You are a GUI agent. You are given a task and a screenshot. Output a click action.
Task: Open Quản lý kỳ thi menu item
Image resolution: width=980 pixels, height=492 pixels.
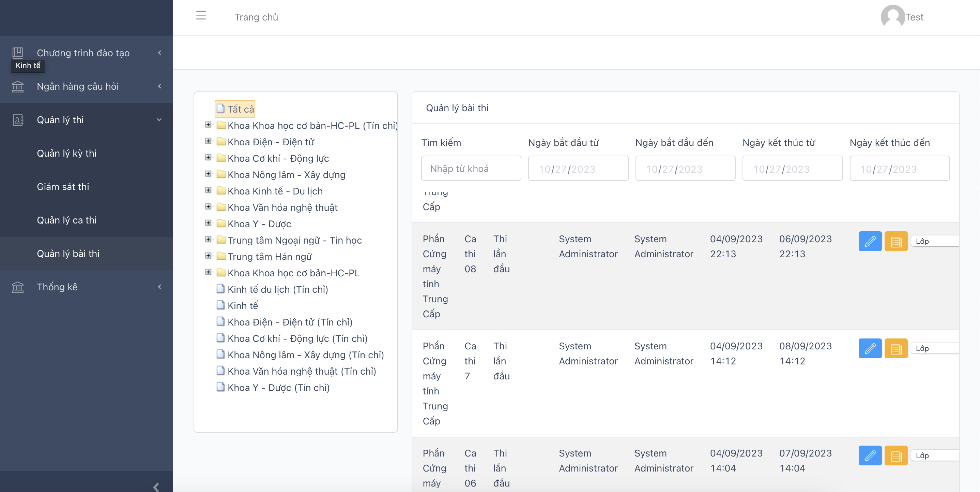pos(66,153)
